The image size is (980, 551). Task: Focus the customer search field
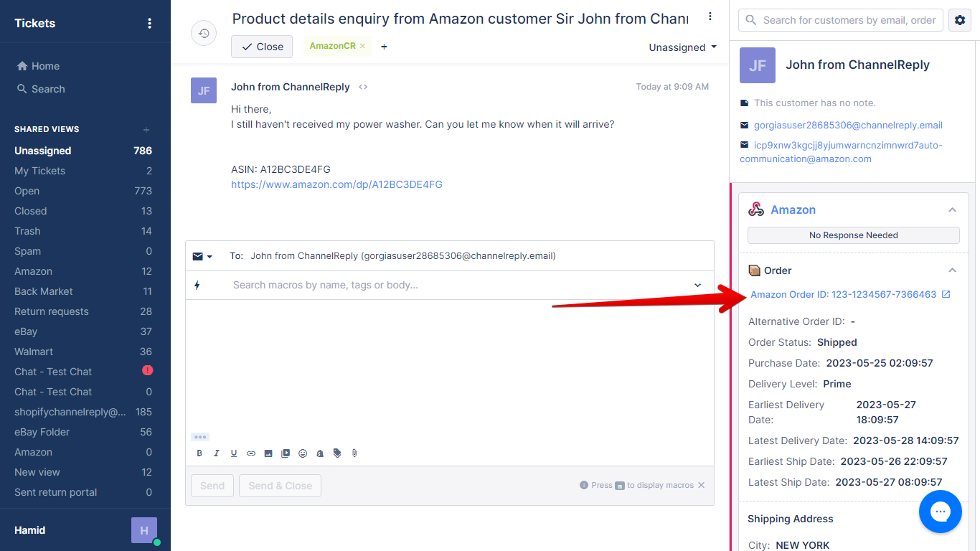(x=841, y=20)
